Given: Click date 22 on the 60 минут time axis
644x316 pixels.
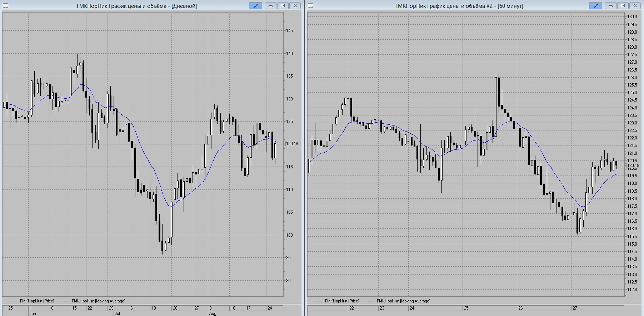Looking at the screenshot, I should tap(352, 308).
